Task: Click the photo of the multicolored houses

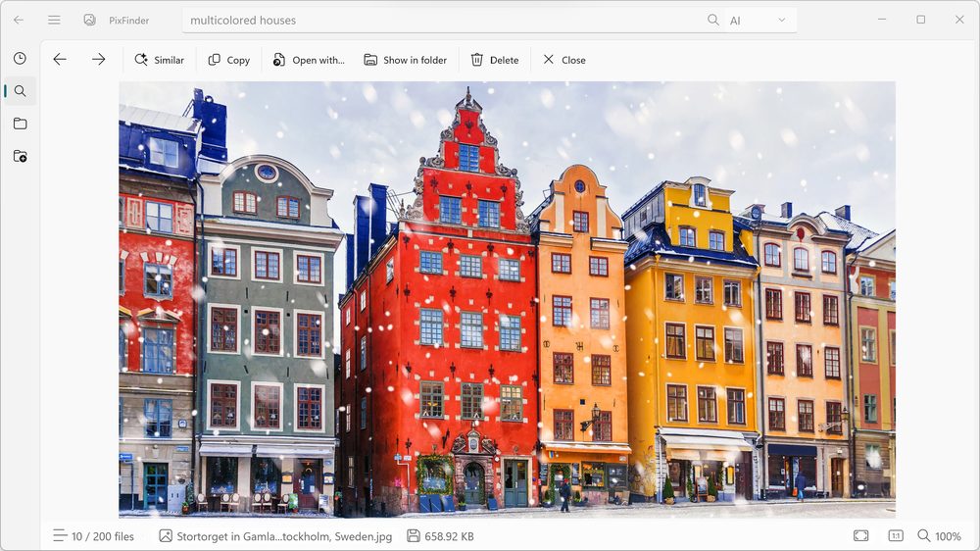Action: tap(507, 300)
